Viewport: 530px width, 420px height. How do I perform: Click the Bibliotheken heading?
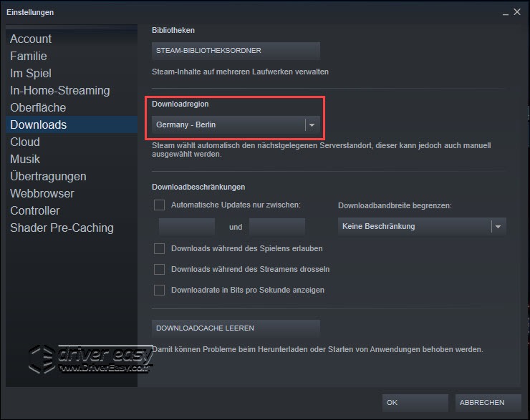173,30
